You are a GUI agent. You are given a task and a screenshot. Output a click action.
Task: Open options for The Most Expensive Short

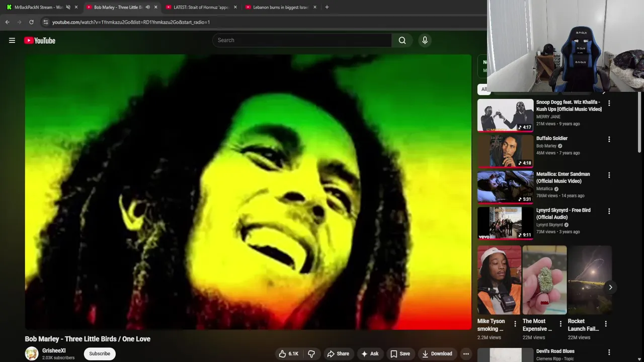pyautogui.click(x=560, y=324)
